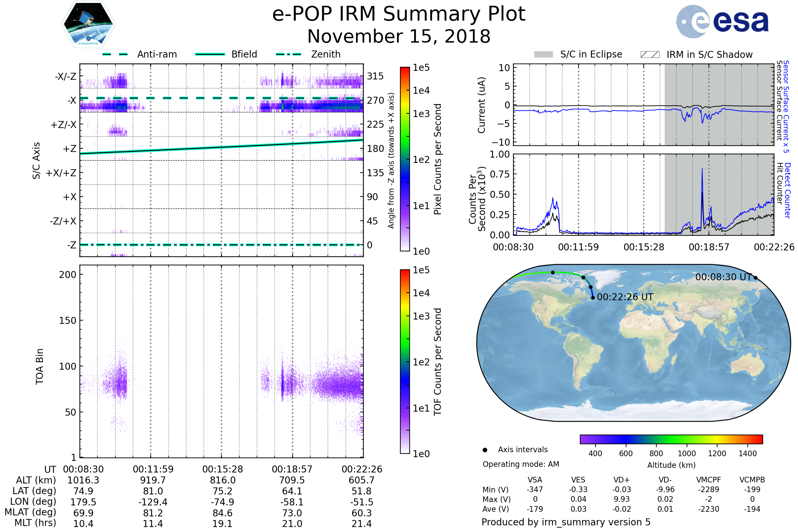This screenshot has height=532, width=798.
Task: Click the Pixel Counts per Second colorbar
Action: coord(405,159)
